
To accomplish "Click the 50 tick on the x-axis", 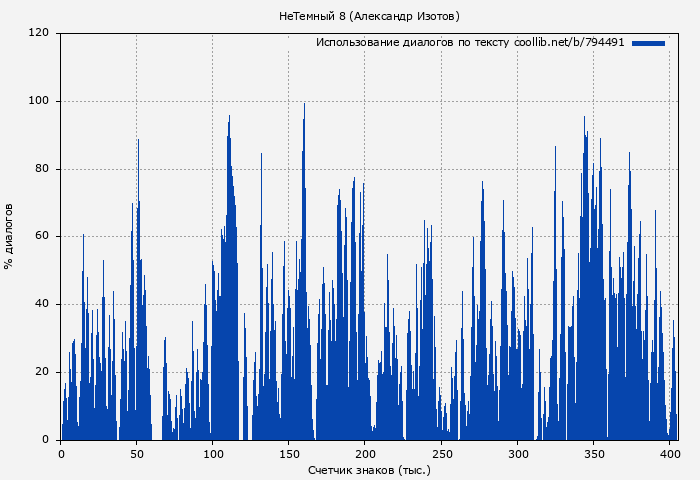I will tap(137, 453).
